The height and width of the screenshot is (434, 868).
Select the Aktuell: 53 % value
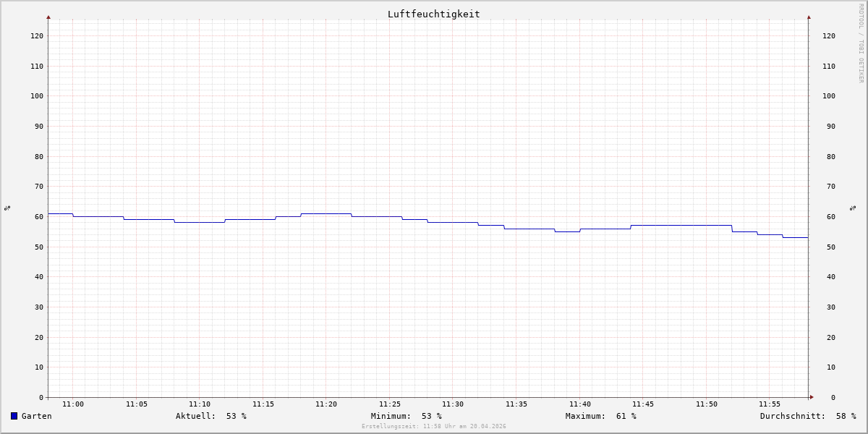click(211, 416)
